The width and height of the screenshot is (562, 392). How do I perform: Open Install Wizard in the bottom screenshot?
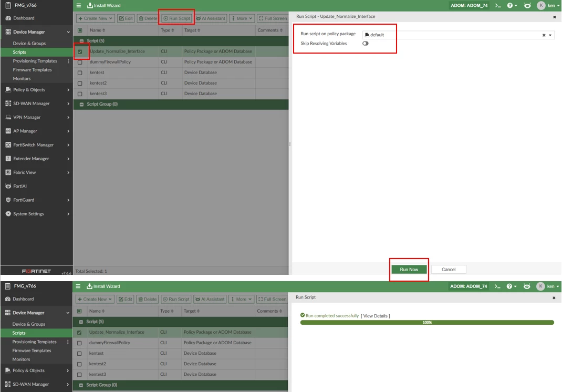pos(103,286)
